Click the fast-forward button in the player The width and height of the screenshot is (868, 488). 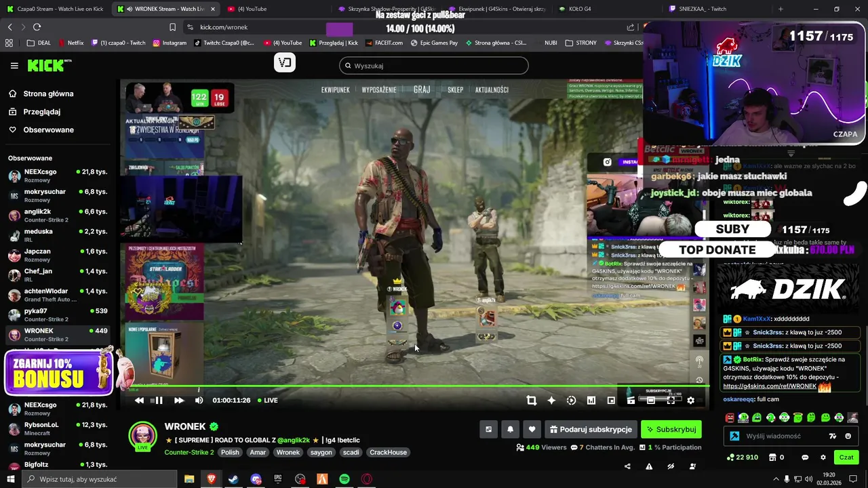point(179,401)
